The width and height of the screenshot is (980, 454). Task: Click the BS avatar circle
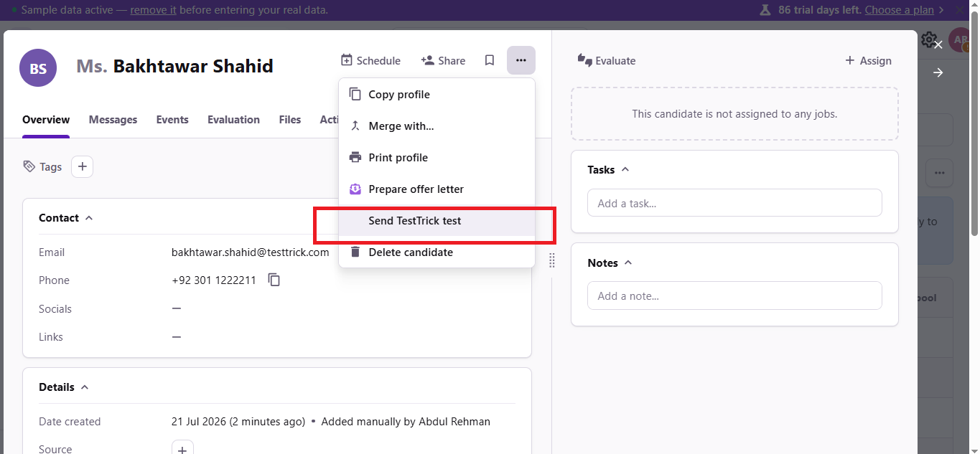38,67
